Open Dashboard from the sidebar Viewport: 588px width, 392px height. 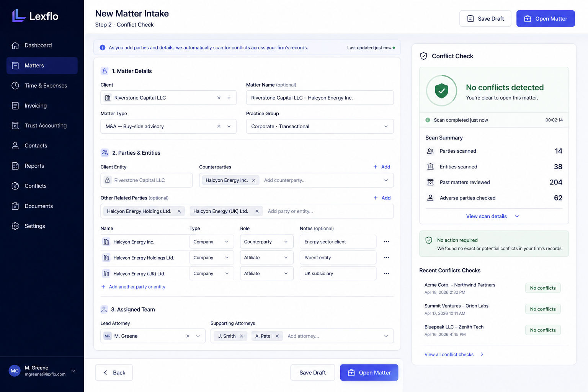coord(42,45)
